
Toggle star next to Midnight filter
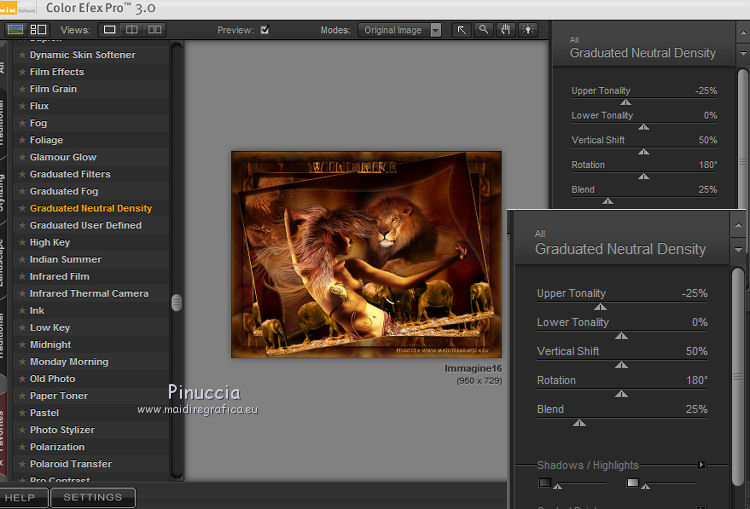pyautogui.click(x=22, y=345)
